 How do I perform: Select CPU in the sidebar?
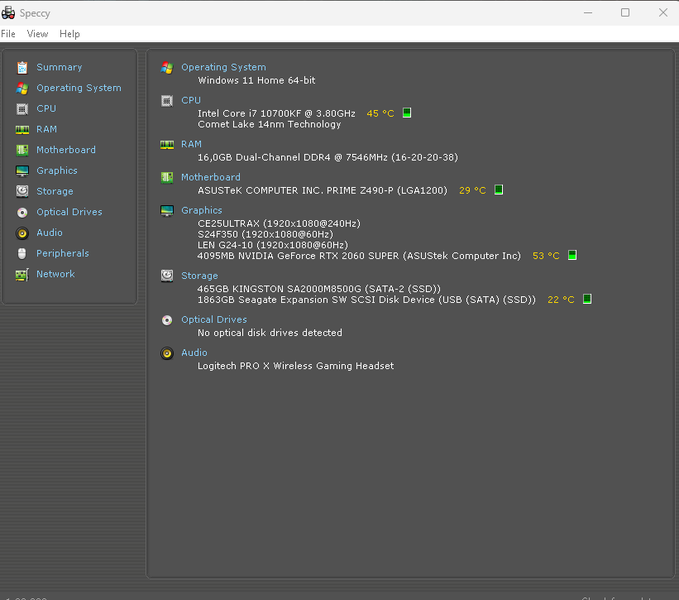pos(46,109)
